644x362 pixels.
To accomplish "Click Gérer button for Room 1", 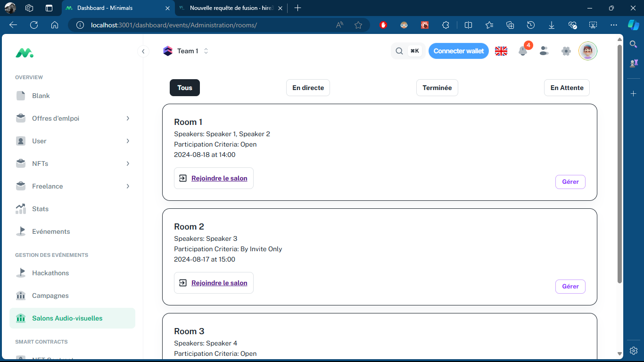I will pyautogui.click(x=570, y=182).
